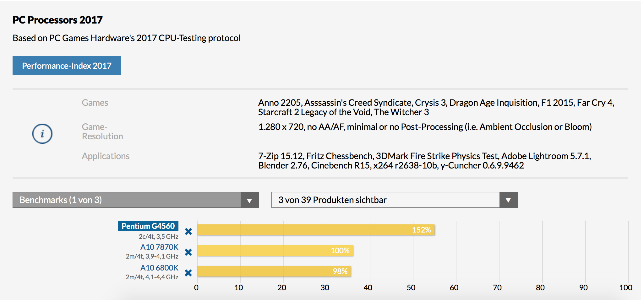Image resolution: width=644 pixels, height=300 pixels.
Task: Click the Games label
Action: pos(95,103)
